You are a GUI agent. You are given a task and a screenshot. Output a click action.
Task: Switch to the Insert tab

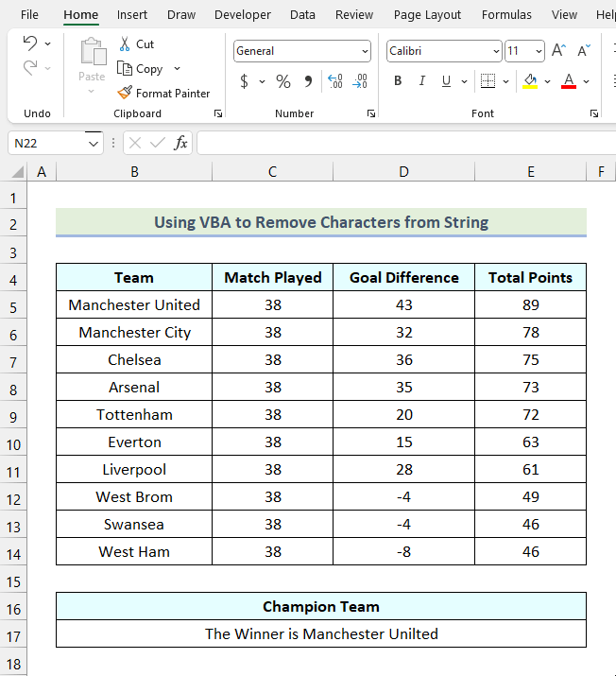pyautogui.click(x=132, y=15)
